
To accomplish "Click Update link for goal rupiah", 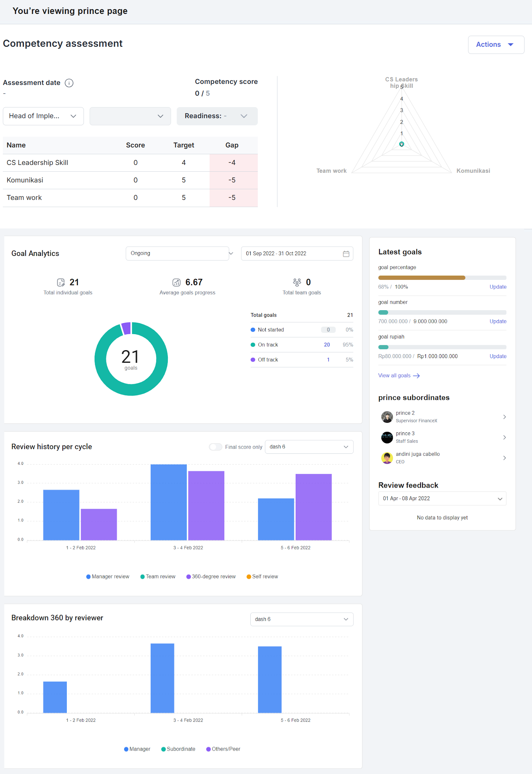I will tap(498, 356).
